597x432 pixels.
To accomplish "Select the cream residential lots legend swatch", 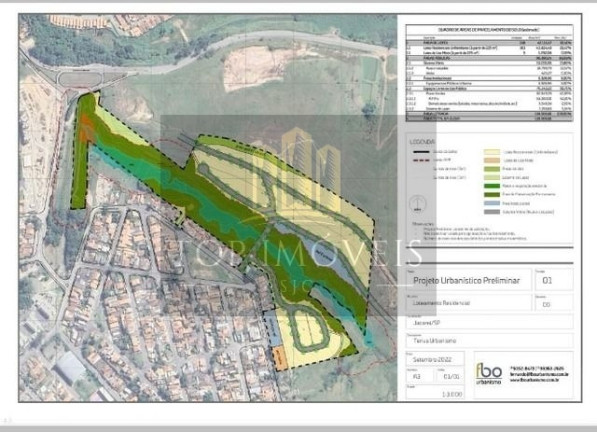I will 492,152.
